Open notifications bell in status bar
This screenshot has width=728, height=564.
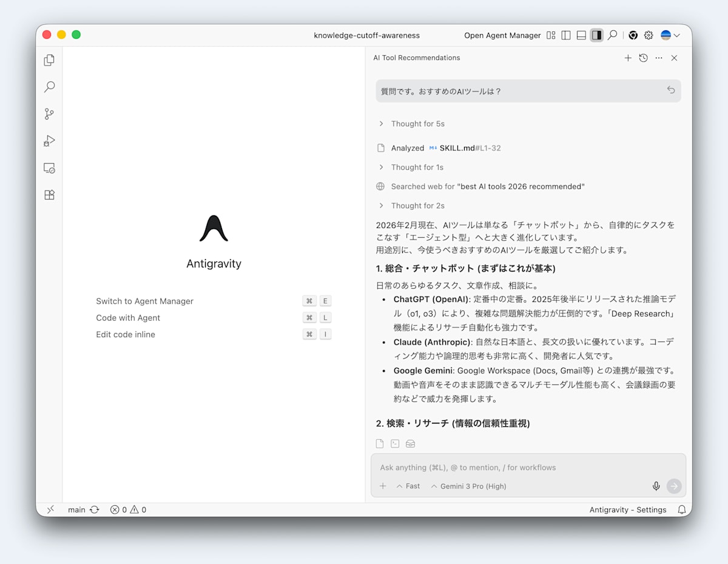click(682, 510)
